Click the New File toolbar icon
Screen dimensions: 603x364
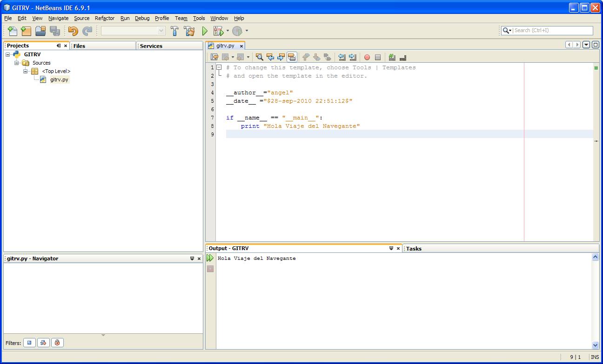click(13, 31)
